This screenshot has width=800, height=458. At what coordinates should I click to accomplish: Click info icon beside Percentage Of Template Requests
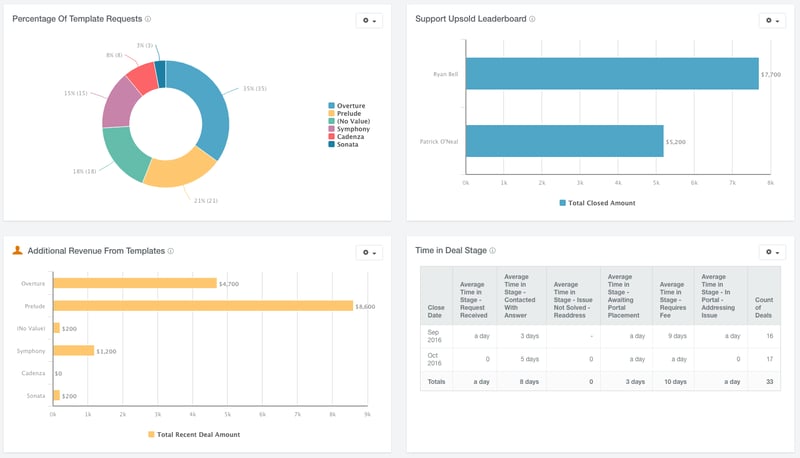tap(148, 19)
